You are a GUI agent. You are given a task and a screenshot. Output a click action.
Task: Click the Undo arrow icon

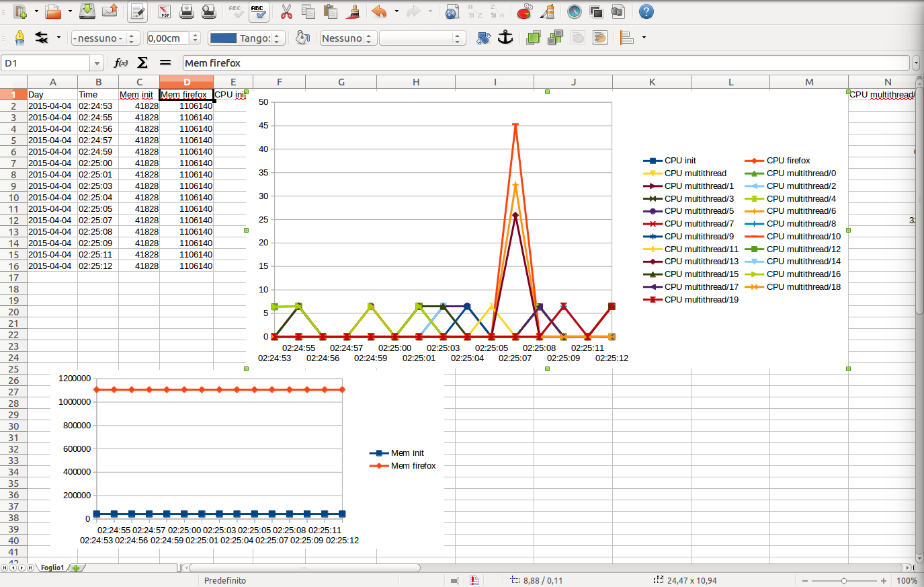[380, 11]
